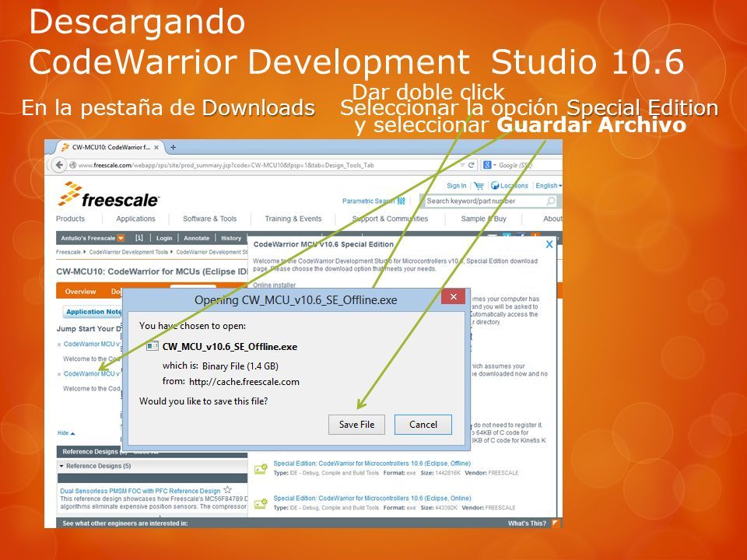
Task: Collapse section with Hide arrow
Action: point(66,433)
